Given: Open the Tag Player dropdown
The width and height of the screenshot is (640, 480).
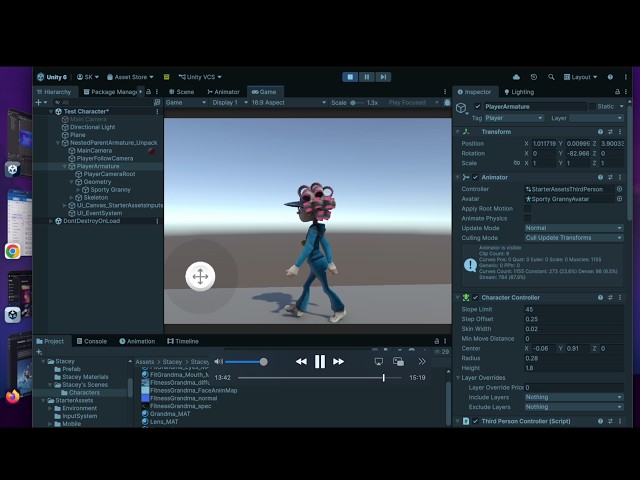Looking at the screenshot, I should pyautogui.click(x=514, y=118).
